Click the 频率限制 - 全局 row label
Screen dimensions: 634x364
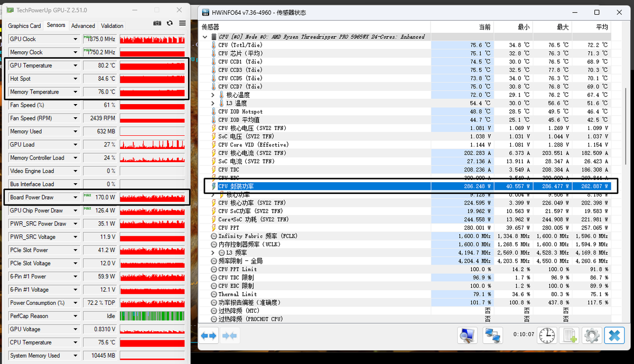tap(240, 261)
